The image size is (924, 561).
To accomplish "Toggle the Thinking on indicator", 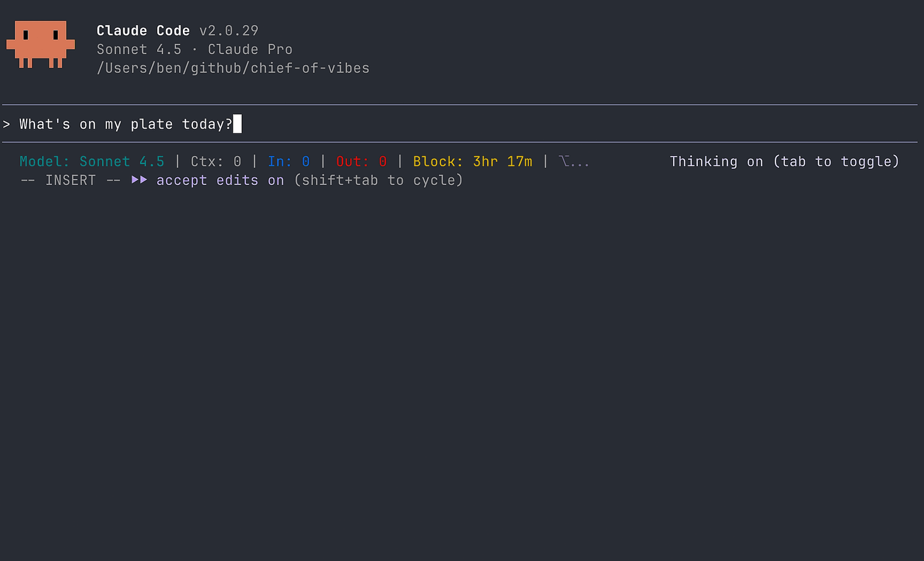I will click(784, 162).
